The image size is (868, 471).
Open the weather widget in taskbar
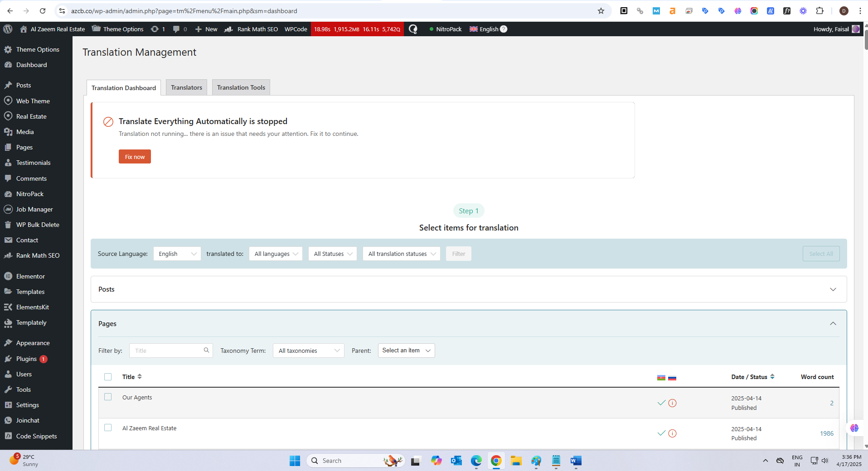pos(24,461)
